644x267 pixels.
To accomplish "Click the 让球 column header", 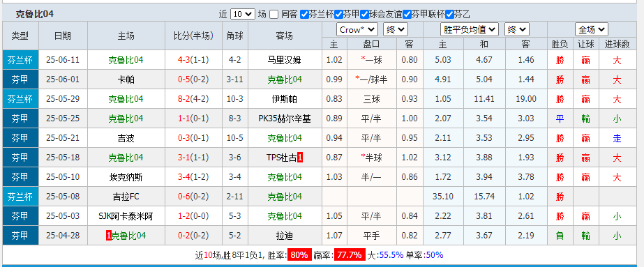I will (585, 45).
